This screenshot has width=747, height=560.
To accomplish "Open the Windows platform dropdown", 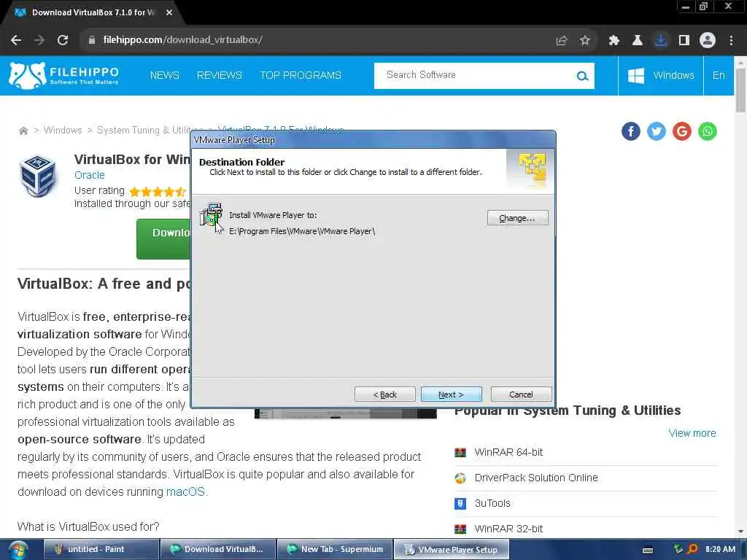I will (661, 75).
